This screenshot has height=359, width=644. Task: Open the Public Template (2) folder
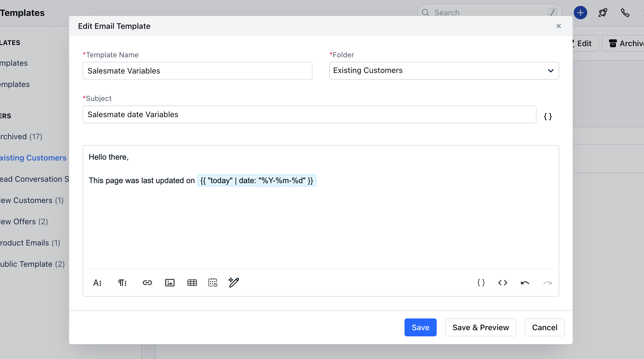point(32,264)
